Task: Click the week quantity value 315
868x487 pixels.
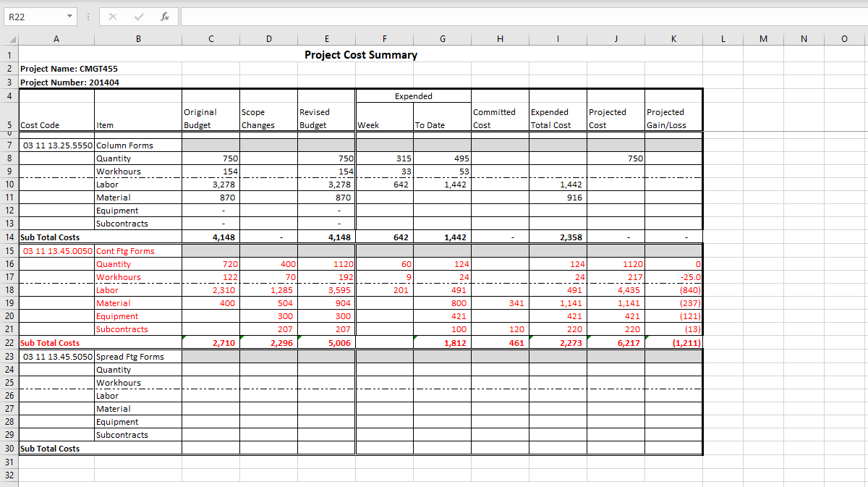Action: click(x=384, y=158)
